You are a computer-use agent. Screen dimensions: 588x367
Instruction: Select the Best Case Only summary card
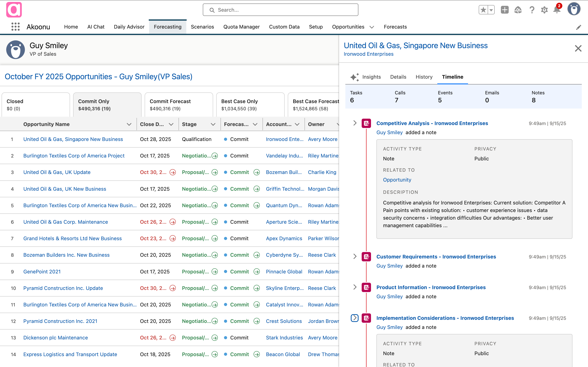[x=250, y=105]
